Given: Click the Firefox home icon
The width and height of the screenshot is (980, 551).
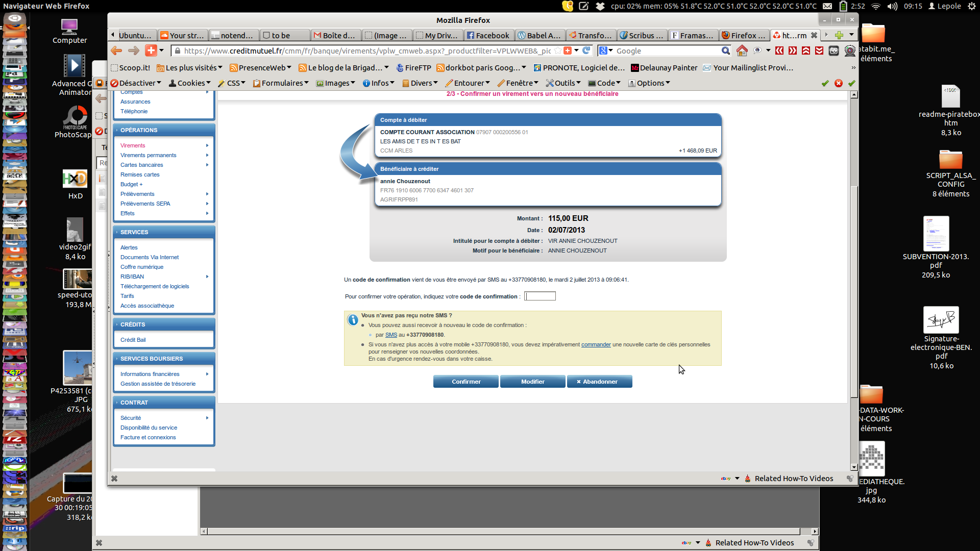Looking at the screenshot, I should [742, 51].
